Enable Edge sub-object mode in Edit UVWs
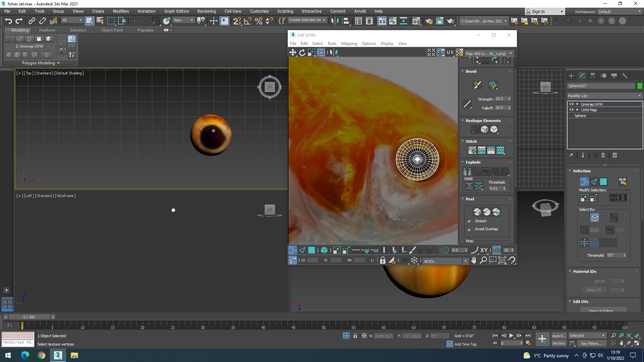Image resolution: width=644 pixels, height=362 pixels. pos(302,250)
